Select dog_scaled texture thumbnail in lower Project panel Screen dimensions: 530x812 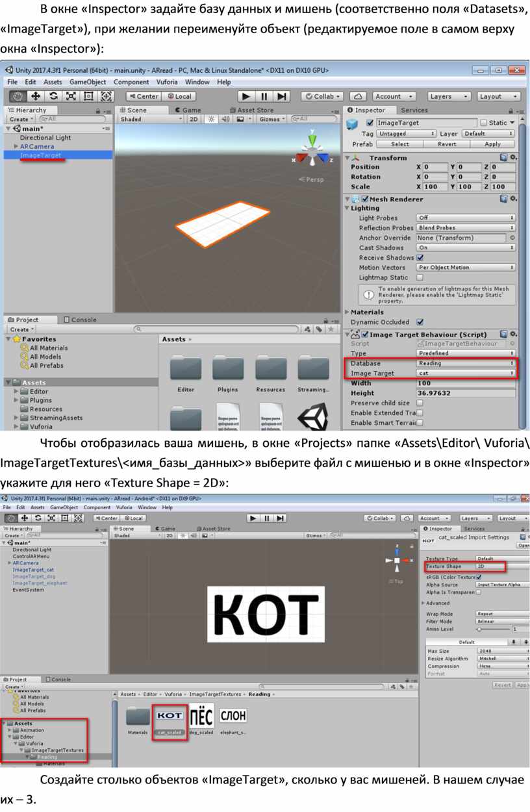[201, 715]
